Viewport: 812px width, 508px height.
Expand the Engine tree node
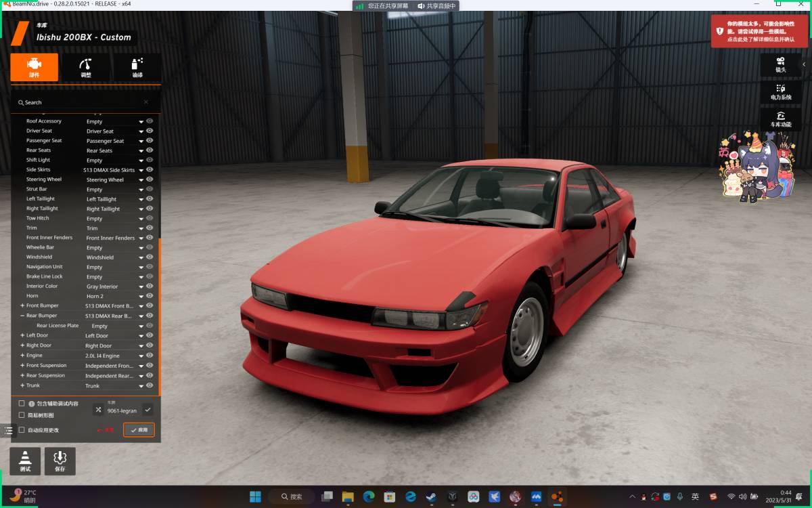(22, 355)
